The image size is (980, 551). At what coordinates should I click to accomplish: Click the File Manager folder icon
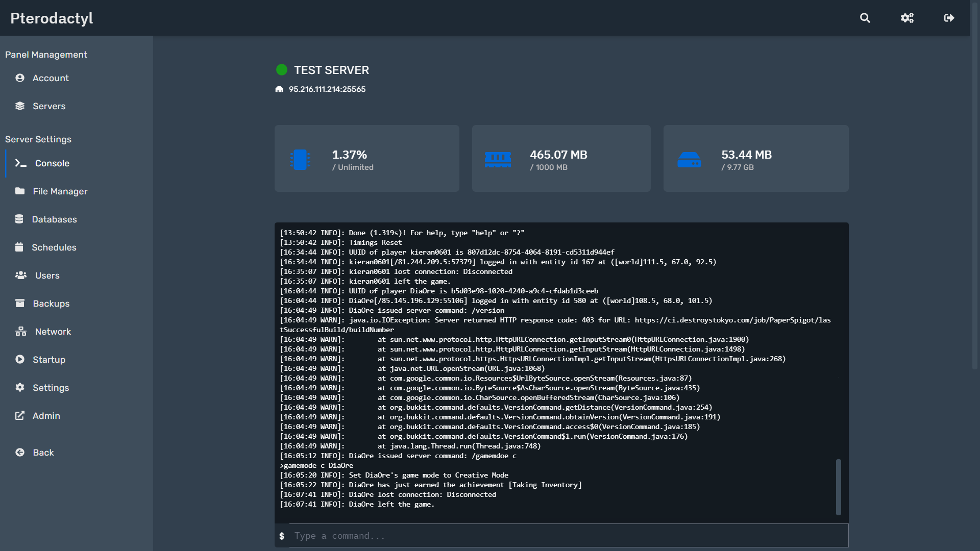(20, 191)
